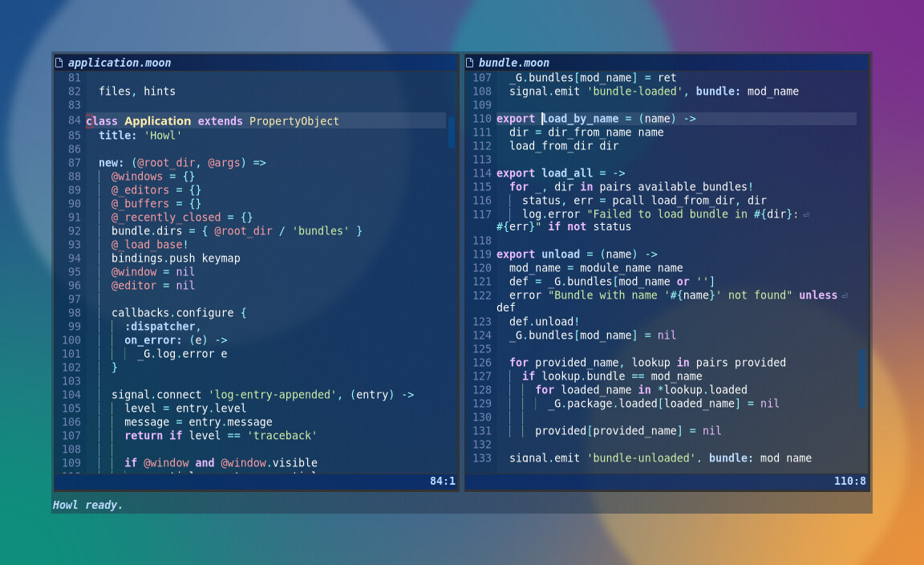Click the 'def.unload!' line
Image resolution: width=924 pixels, height=565 pixels.
[545, 322]
